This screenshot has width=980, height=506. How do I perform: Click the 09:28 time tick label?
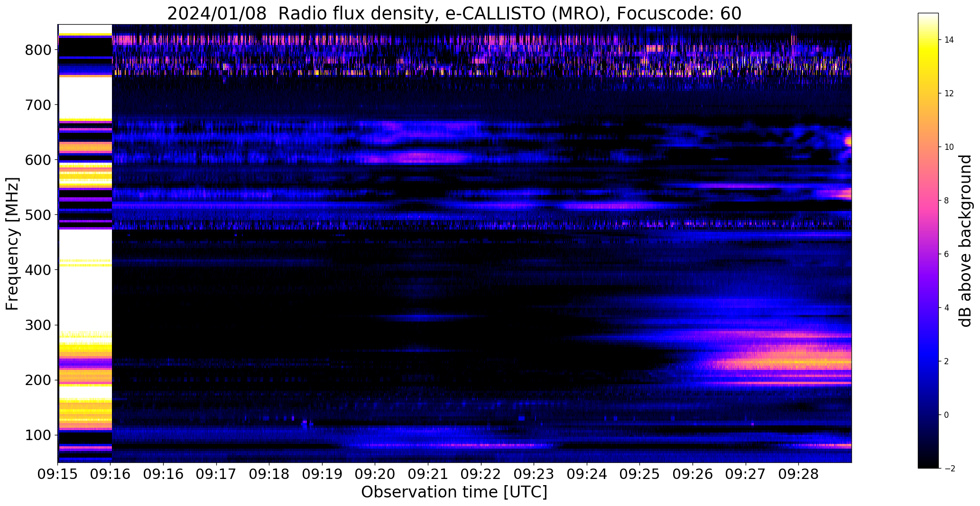tap(798, 474)
